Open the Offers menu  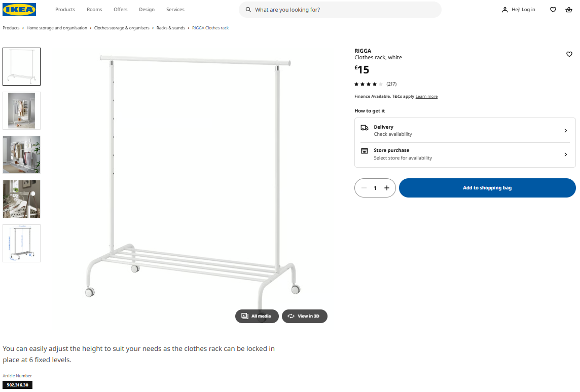[x=121, y=10]
